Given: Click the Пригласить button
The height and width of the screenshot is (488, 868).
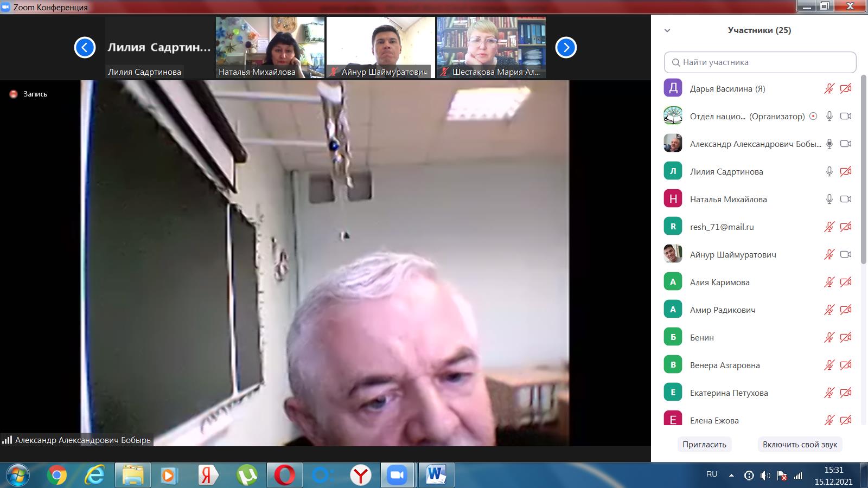Looking at the screenshot, I should pos(704,444).
